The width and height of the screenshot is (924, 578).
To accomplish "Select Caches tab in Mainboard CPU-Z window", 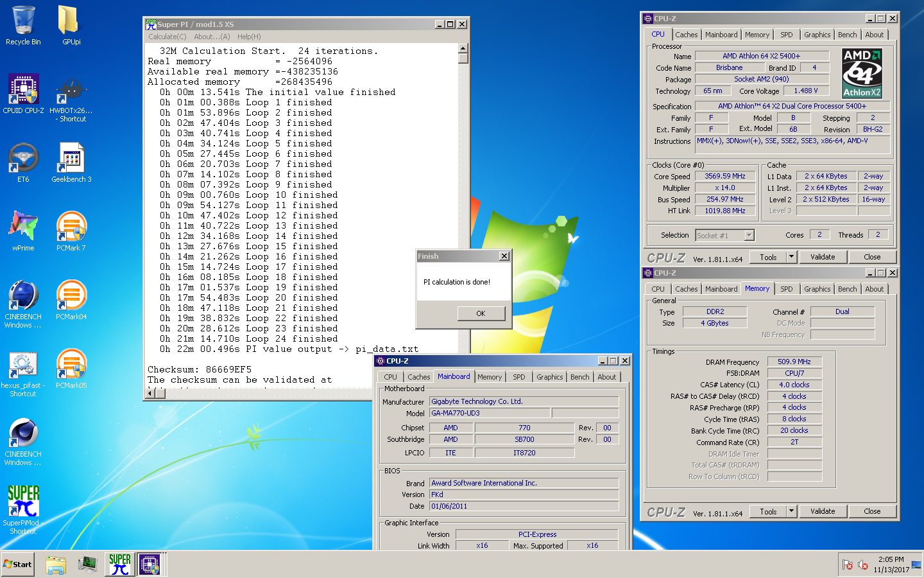I will point(418,377).
